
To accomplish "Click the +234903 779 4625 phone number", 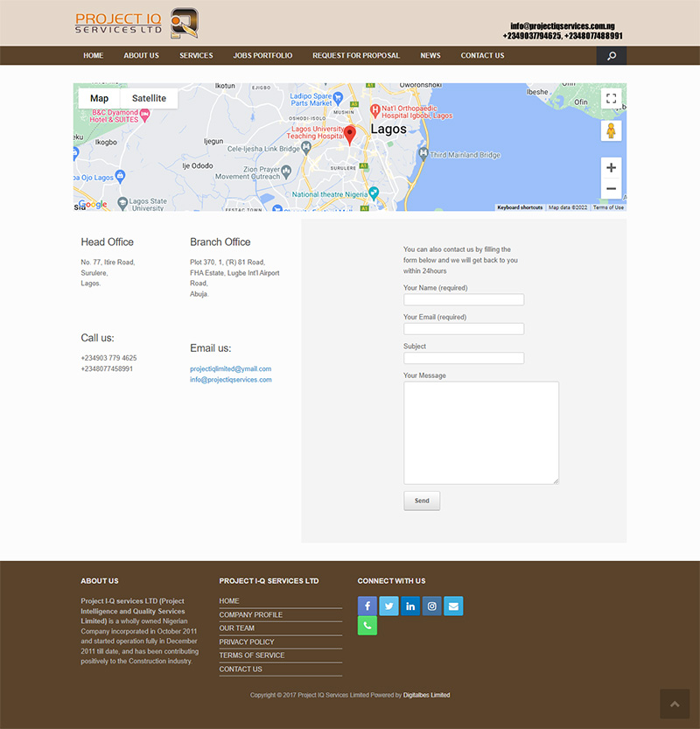I will click(x=108, y=358).
